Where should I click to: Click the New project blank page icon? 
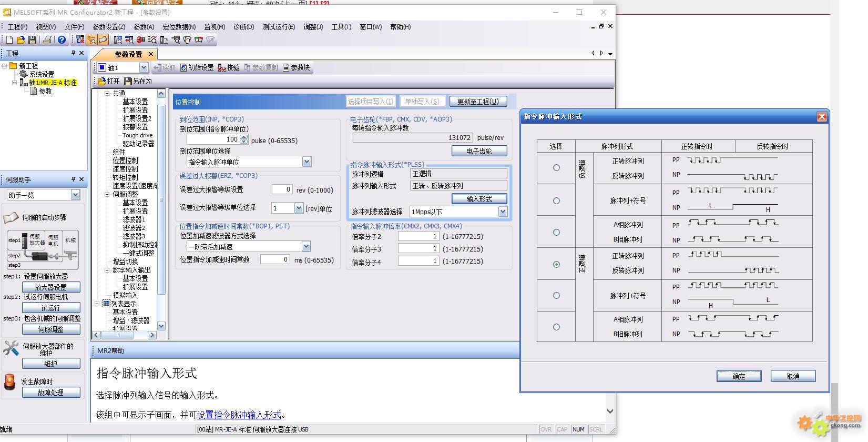pos(9,39)
